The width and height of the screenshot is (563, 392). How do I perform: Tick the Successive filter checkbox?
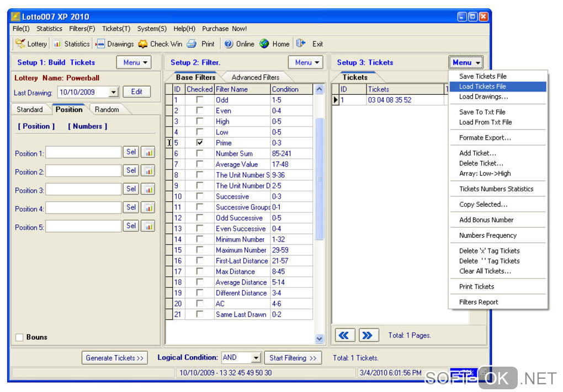coord(200,196)
